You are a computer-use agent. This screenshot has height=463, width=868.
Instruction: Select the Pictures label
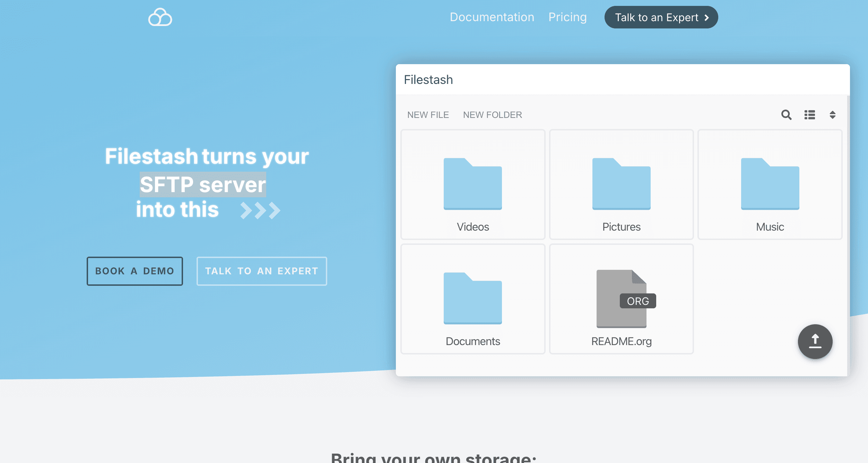(621, 227)
